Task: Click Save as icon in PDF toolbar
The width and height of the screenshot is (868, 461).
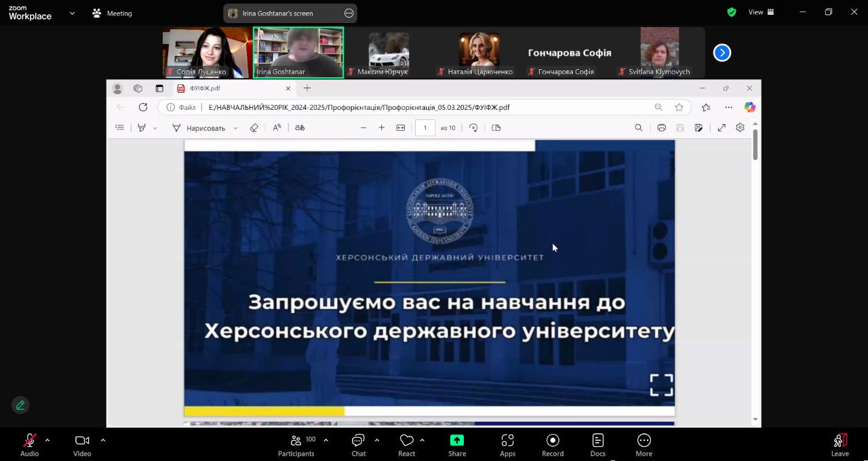Action: point(698,127)
